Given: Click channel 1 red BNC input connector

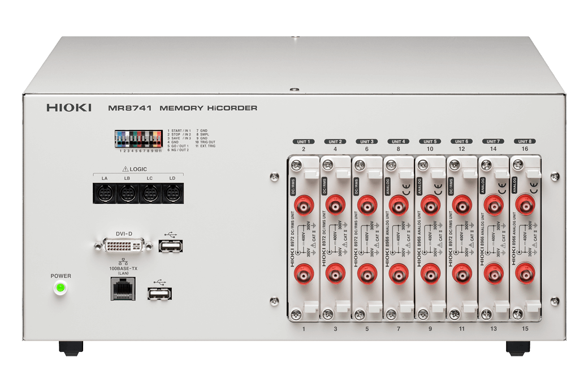Looking at the screenshot, I should pos(304,275).
